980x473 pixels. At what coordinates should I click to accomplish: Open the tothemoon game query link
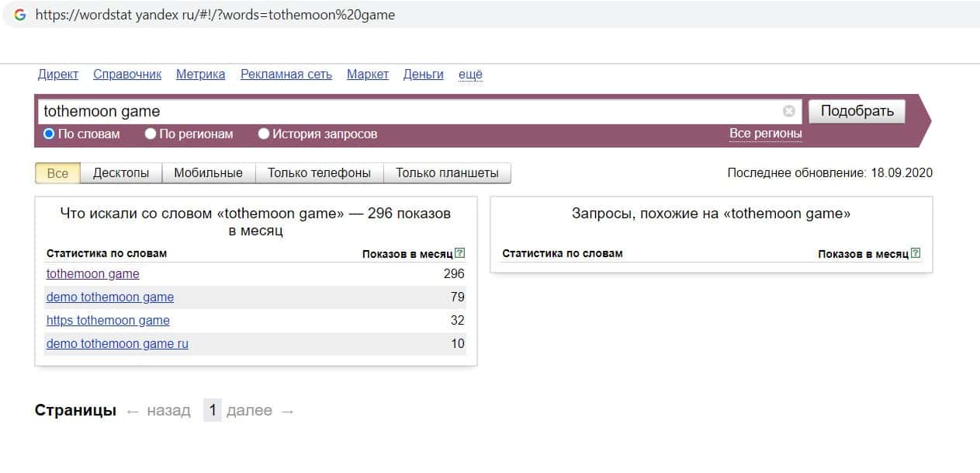tap(93, 273)
